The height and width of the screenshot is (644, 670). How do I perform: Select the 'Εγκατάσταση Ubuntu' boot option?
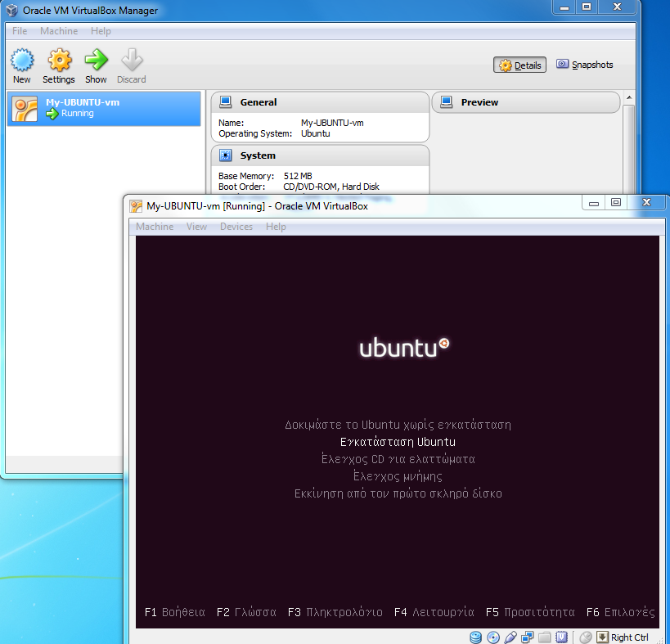[398, 442]
